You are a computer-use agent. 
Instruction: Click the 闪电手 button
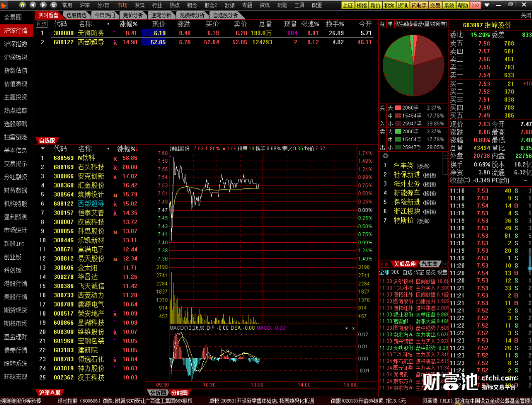pos(419,5)
